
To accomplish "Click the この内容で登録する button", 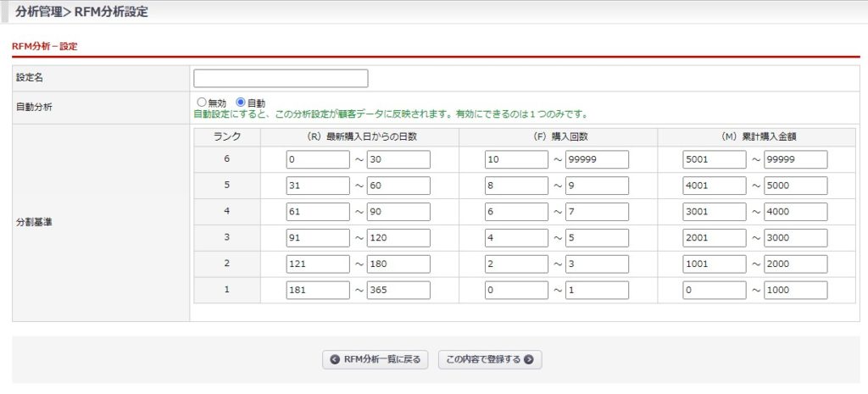I will (x=489, y=359).
